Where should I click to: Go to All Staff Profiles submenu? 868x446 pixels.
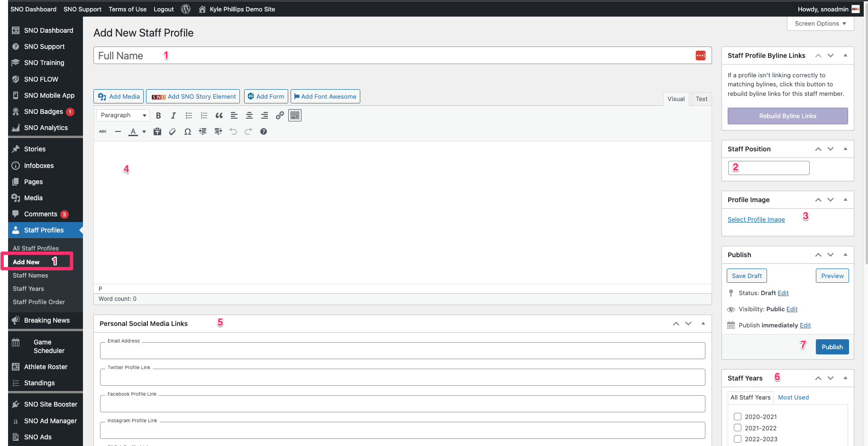pyautogui.click(x=36, y=248)
